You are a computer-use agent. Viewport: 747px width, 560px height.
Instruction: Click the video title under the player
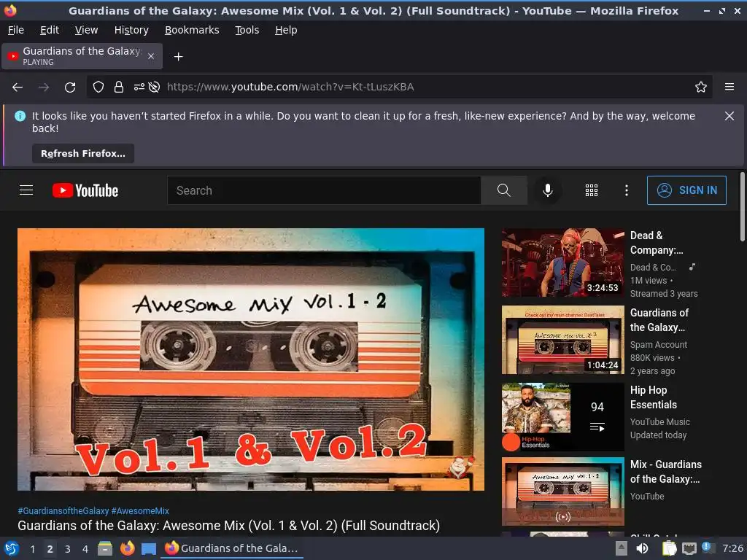pos(228,526)
